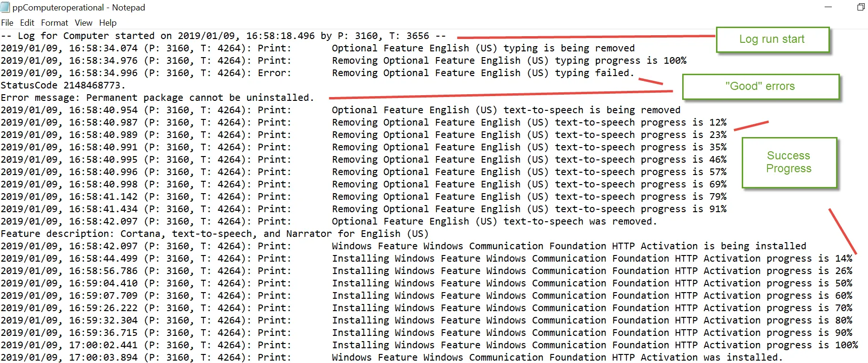This screenshot has width=868, height=363.
Task: Click the ppComputeroperational title bar text
Action: point(79,7)
